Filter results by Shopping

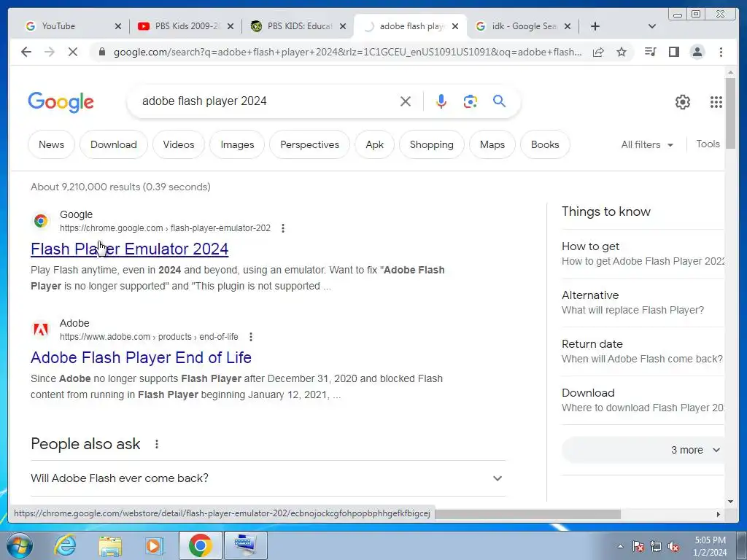(x=432, y=145)
